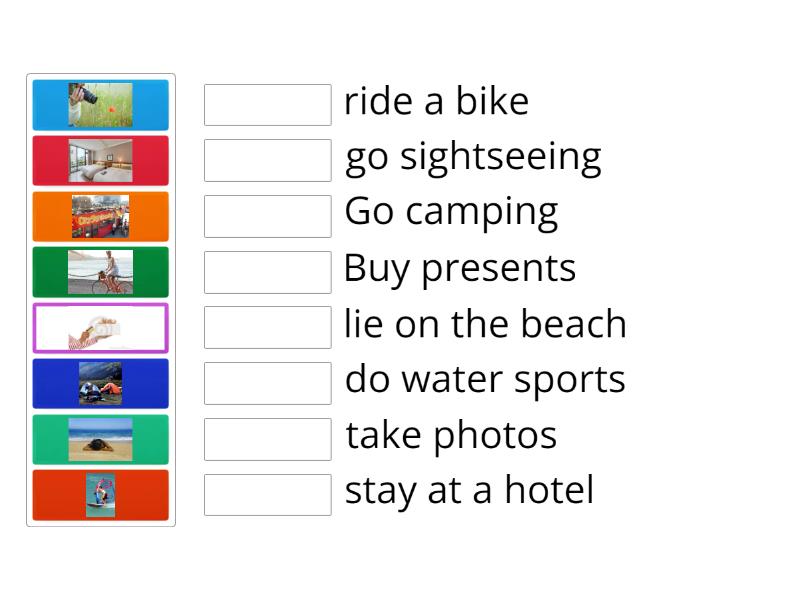The width and height of the screenshot is (800, 600).
Task: Choose the camping tents picture tile
Action: point(100,384)
